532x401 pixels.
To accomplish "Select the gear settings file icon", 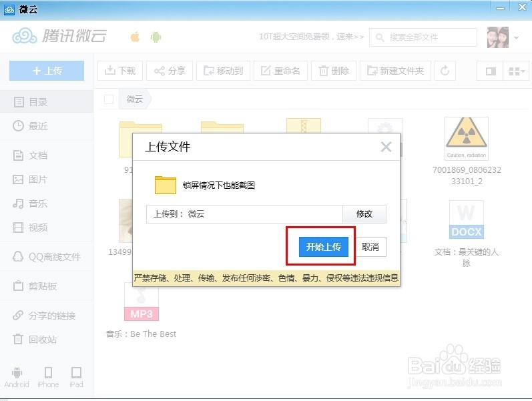I will tap(385, 125).
